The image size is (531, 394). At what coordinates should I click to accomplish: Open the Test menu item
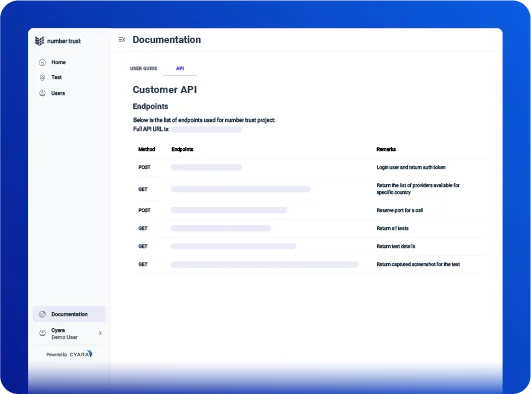point(56,77)
